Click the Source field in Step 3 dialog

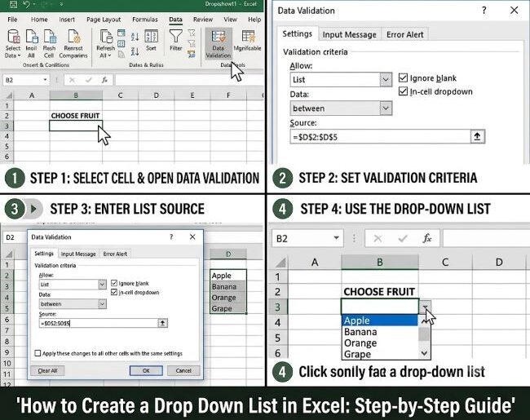click(99, 323)
